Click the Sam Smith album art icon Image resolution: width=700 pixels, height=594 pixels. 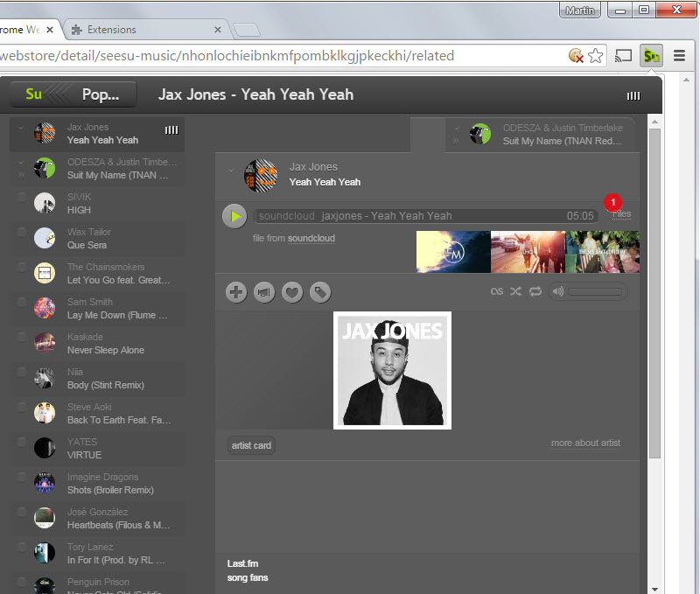(x=45, y=308)
